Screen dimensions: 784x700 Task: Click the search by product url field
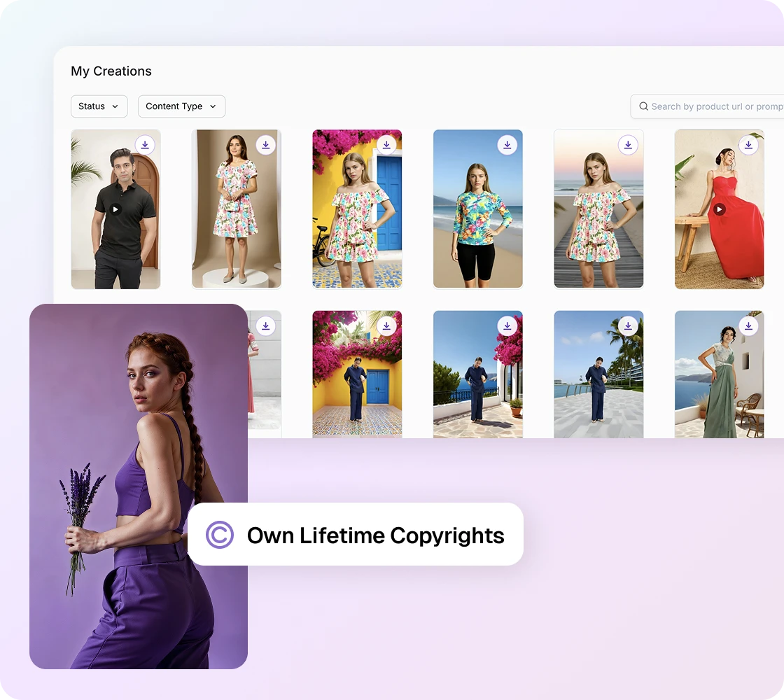click(x=707, y=106)
